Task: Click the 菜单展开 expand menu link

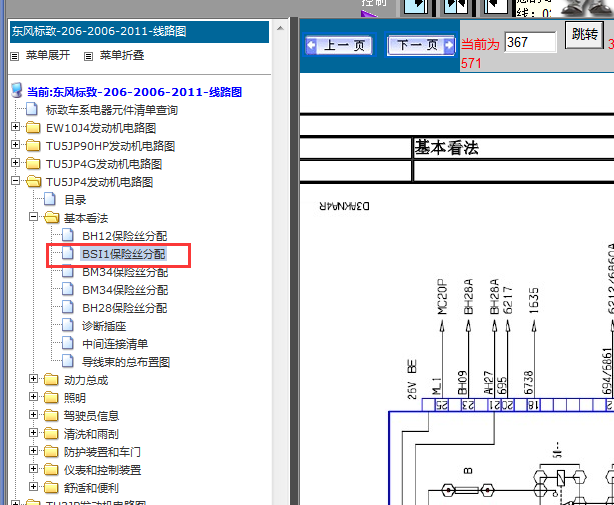Action: point(48,55)
